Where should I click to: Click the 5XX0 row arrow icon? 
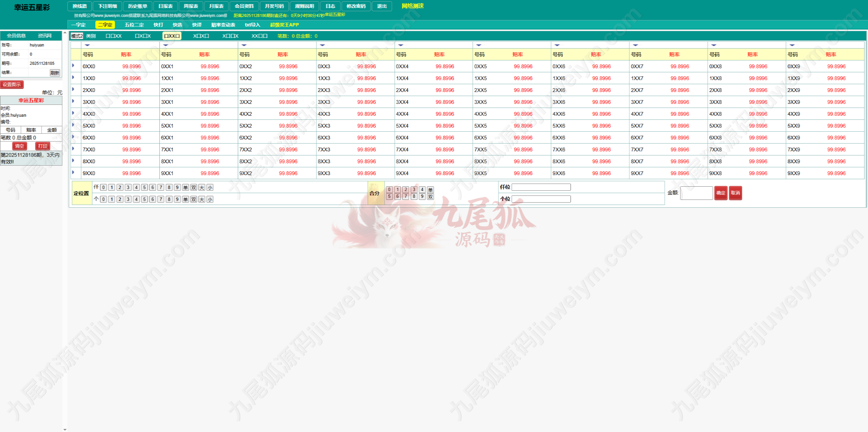point(73,125)
